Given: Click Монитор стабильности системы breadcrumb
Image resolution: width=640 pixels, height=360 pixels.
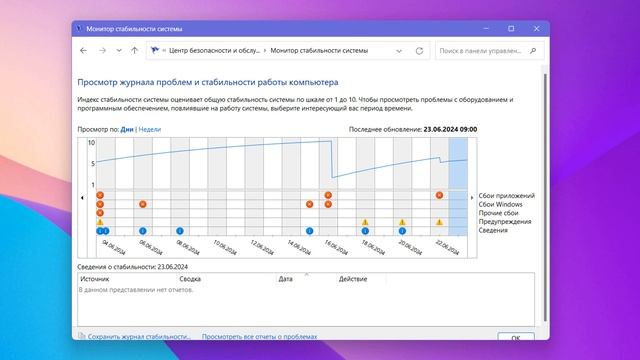Looking at the screenshot, I should click(319, 51).
